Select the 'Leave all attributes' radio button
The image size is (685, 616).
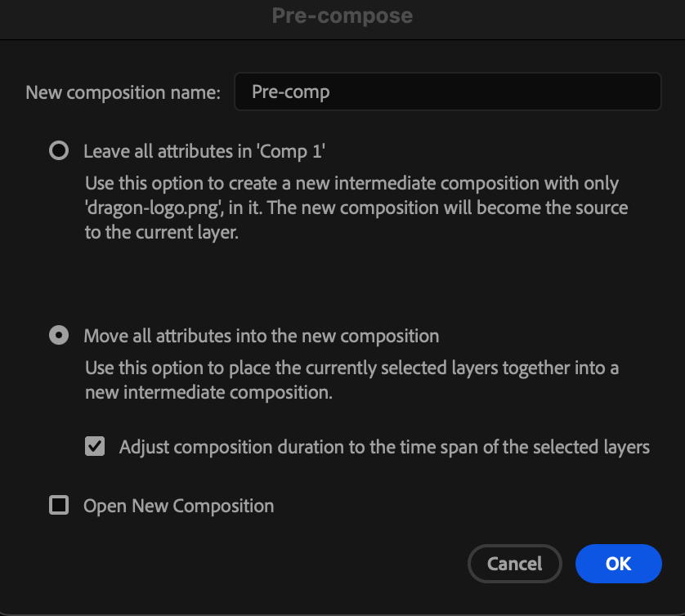coord(59,150)
